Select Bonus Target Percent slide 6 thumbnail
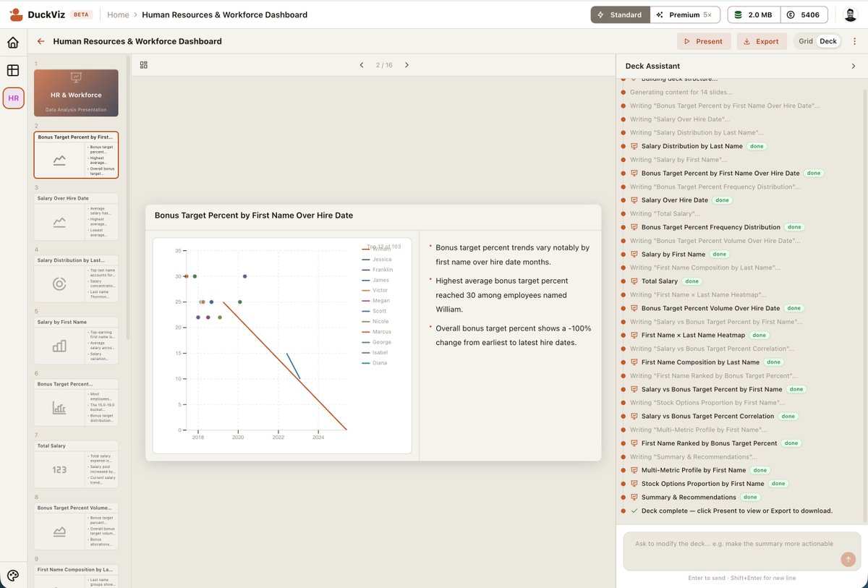868x588 pixels. (x=76, y=403)
